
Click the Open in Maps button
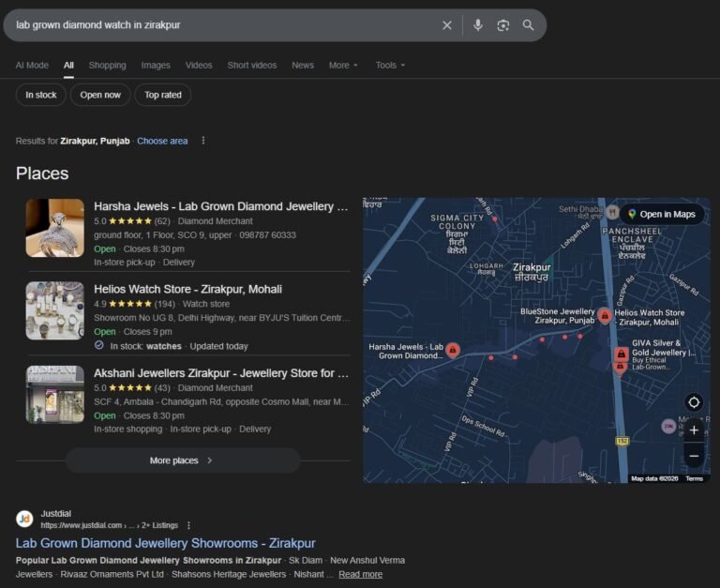662,215
